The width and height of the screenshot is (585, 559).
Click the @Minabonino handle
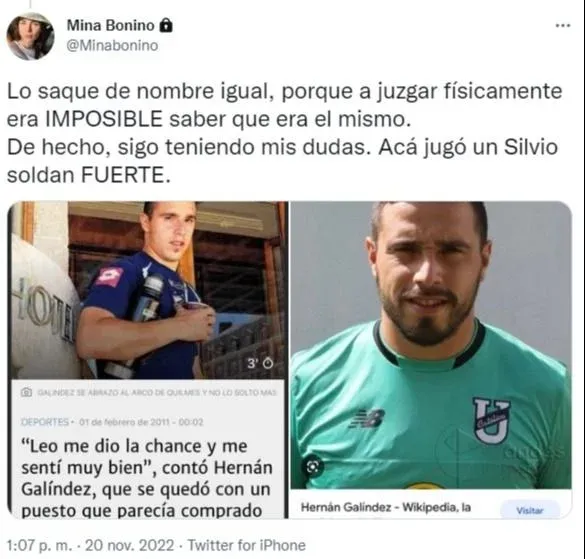pos(112,46)
